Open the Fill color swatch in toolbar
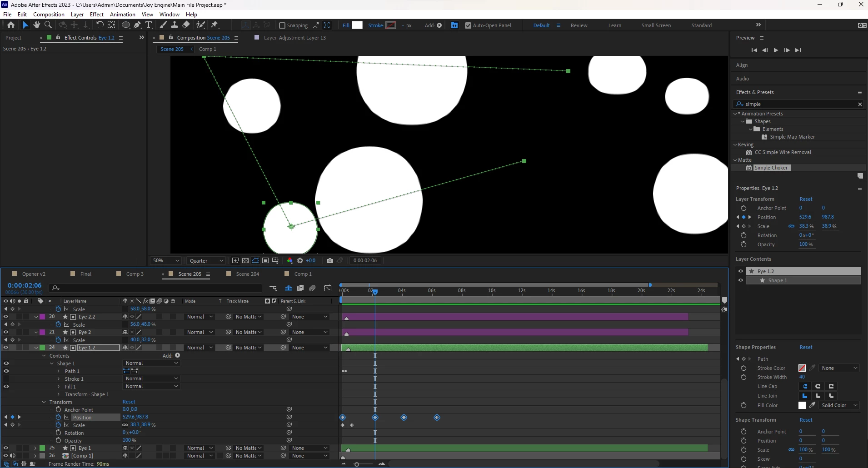This screenshot has height=468, width=868. [x=357, y=25]
